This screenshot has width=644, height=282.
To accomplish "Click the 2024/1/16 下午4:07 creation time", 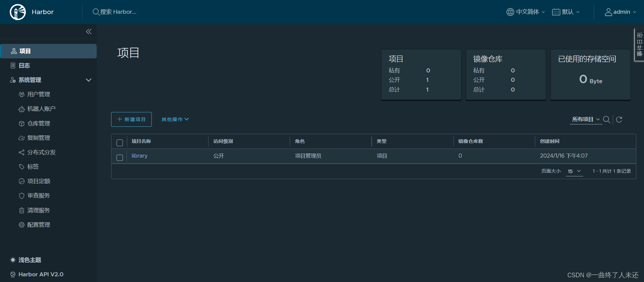I will [x=564, y=156].
